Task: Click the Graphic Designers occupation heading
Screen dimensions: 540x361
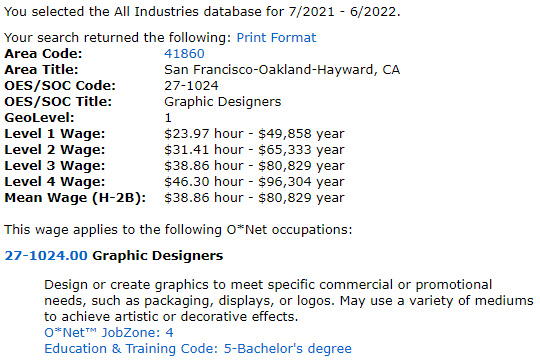Action: (158, 256)
